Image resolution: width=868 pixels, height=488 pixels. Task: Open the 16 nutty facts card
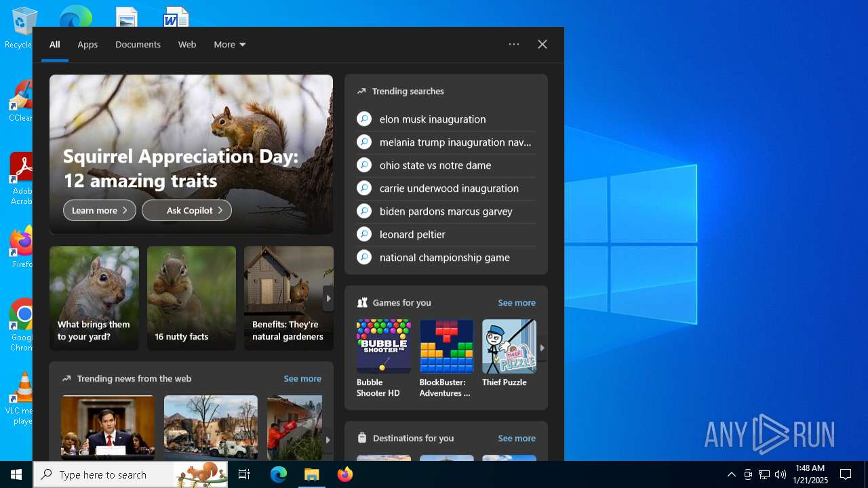click(x=191, y=298)
